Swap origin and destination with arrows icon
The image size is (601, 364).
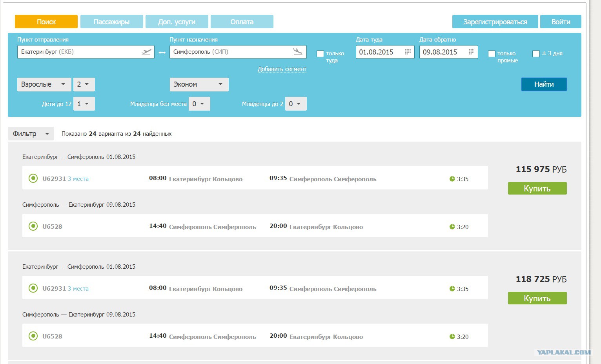(162, 53)
